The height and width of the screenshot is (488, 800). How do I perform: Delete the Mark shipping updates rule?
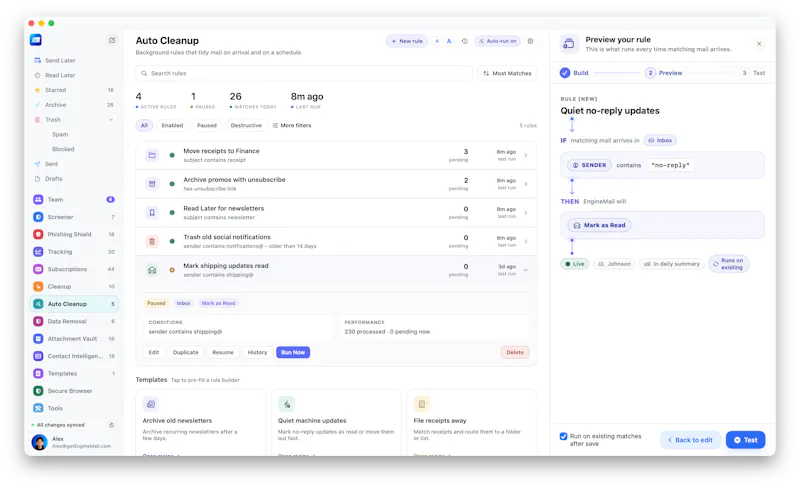tap(515, 352)
